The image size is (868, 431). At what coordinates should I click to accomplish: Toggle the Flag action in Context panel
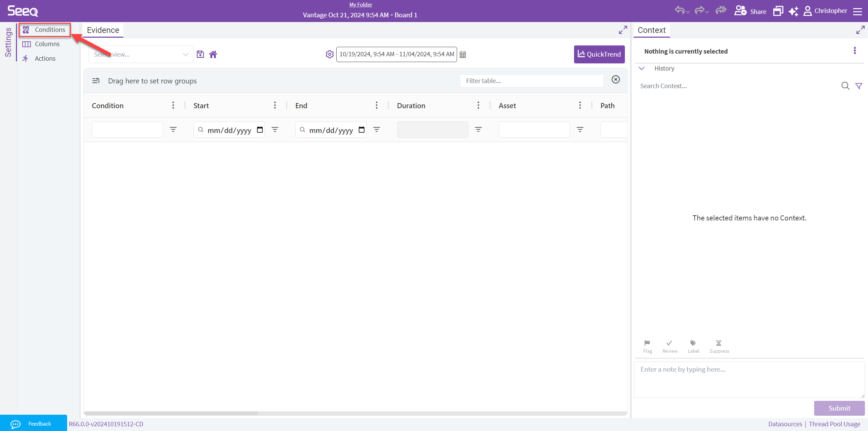[x=648, y=346]
